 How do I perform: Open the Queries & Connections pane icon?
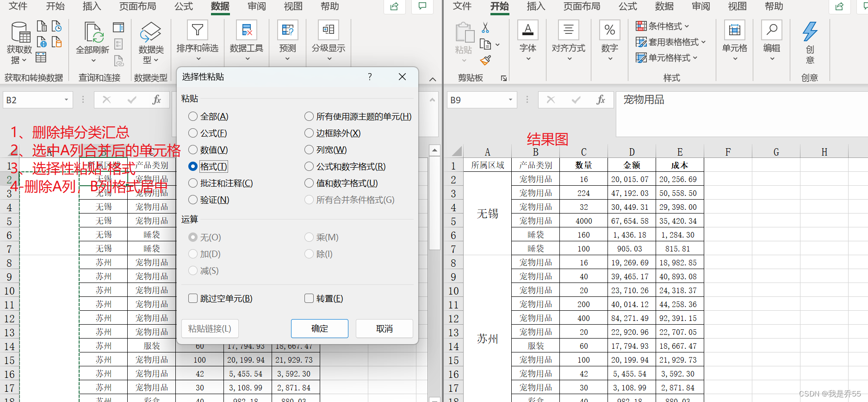click(x=118, y=27)
